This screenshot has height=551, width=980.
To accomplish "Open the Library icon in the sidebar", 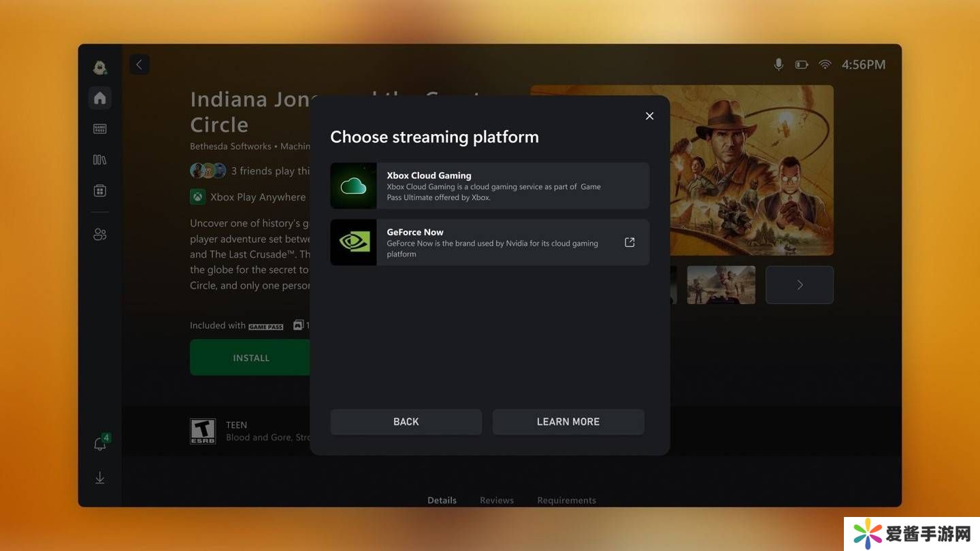I will click(x=100, y=160).
